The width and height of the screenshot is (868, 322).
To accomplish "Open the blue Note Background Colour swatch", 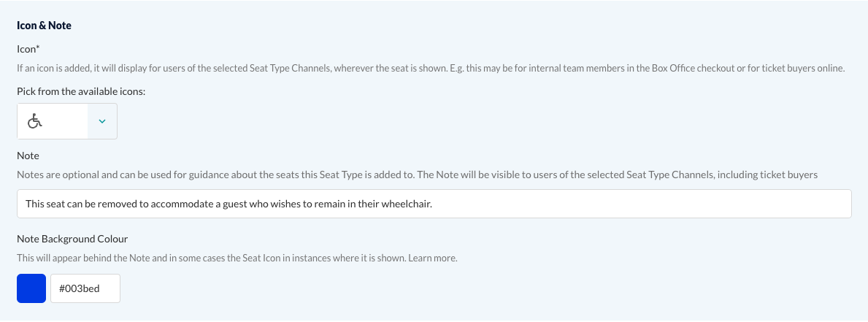I will 31,288.
